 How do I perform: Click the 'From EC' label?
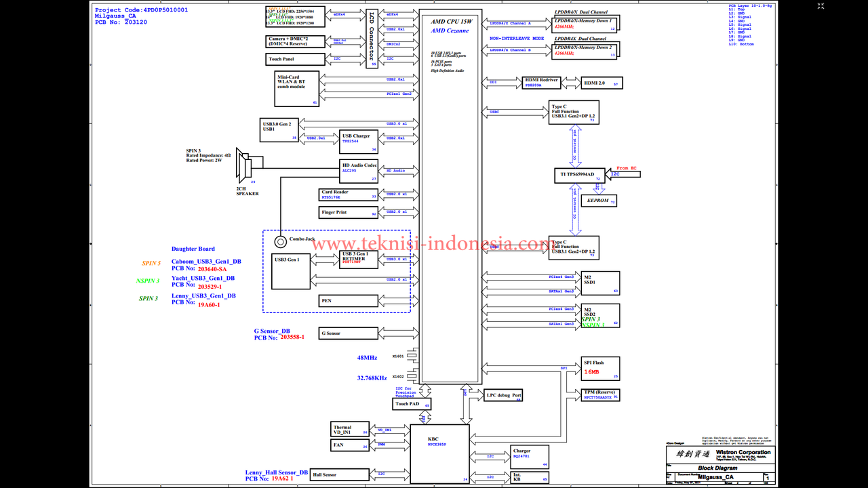pyautogui.click(x=627, y=167)
